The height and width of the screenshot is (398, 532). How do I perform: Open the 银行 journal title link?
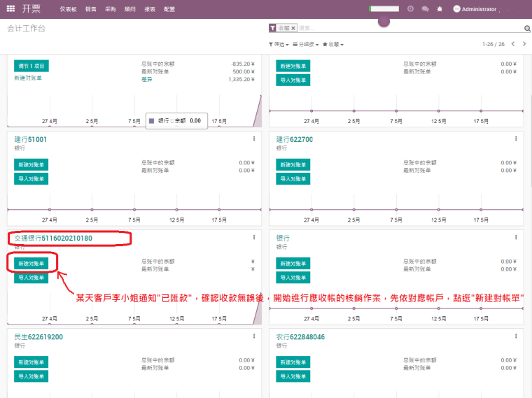pyautogui.click(x=283, y=238)
